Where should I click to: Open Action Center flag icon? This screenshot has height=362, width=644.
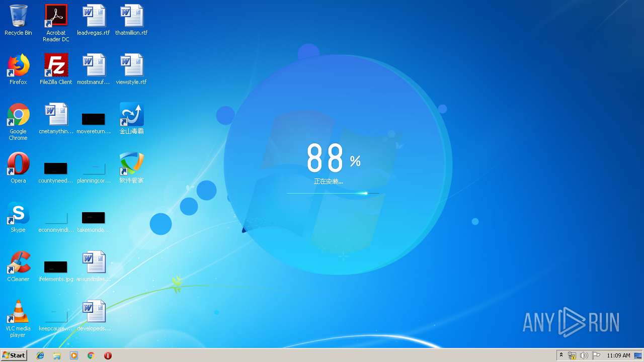point(596,355)
